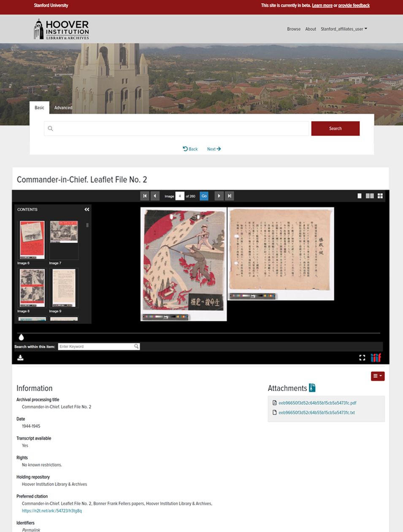Open the Browse menu item
The image size is (403, 532).
(294, 29)
